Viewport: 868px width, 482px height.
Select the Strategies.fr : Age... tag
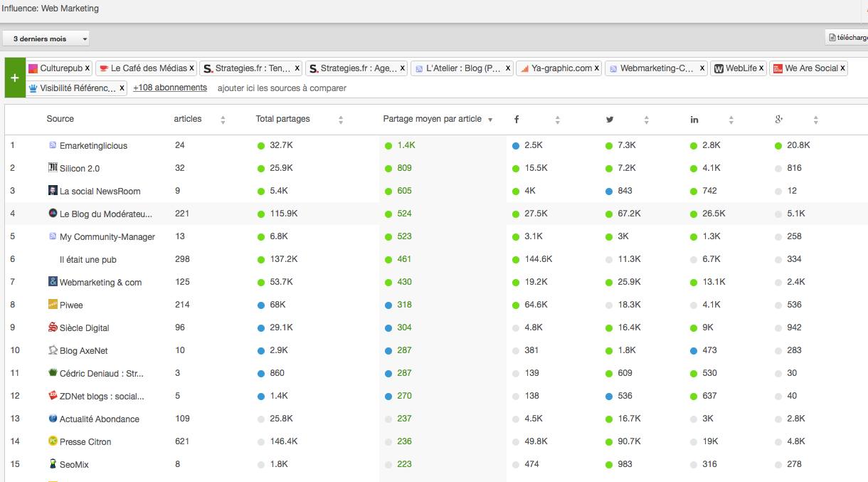357,68
